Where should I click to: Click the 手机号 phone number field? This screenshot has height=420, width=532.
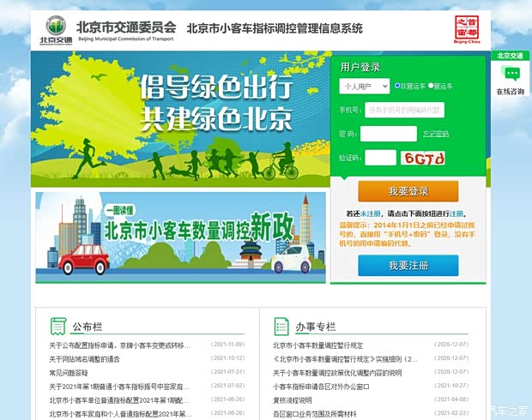point(404,110)
